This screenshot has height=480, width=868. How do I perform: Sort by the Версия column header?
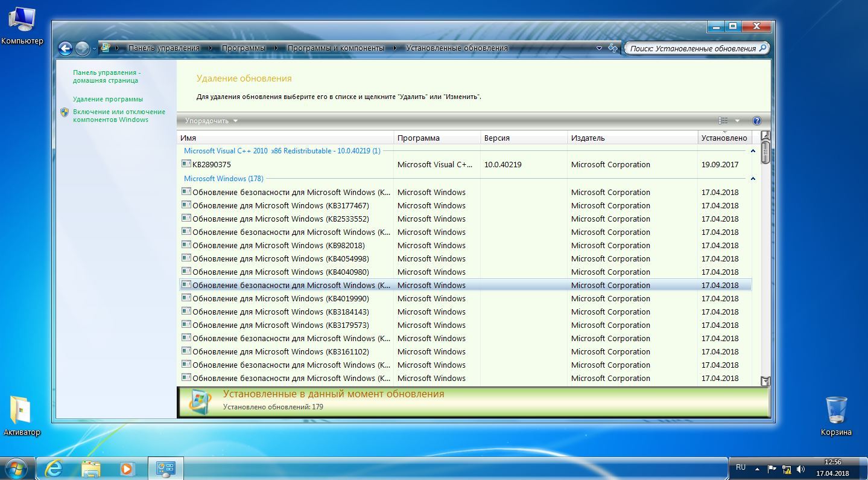pos(524,138)
